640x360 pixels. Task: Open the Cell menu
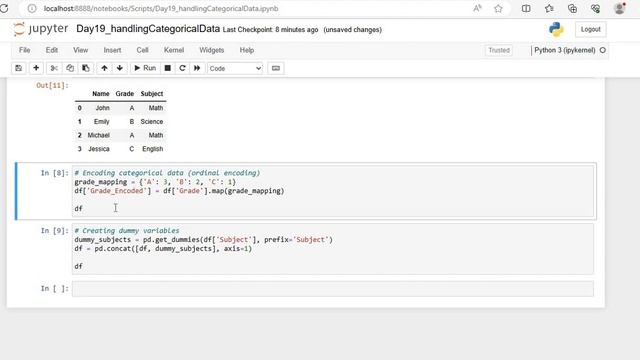[x=142, y=50]
